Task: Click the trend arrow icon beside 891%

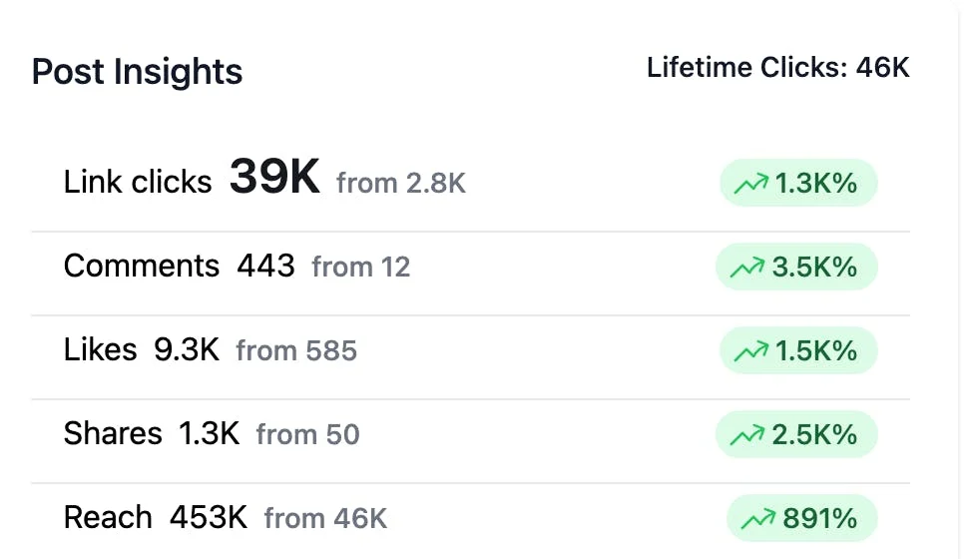Action: click(757, 519)
